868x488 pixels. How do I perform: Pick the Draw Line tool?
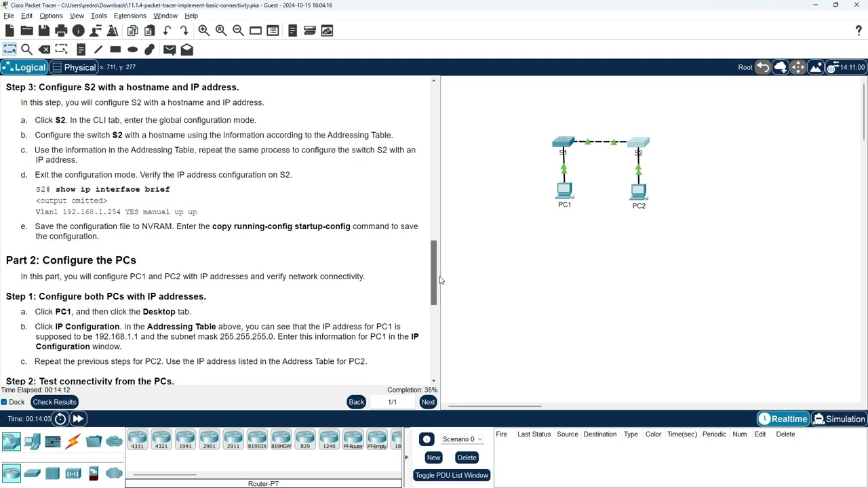point(98,49)
